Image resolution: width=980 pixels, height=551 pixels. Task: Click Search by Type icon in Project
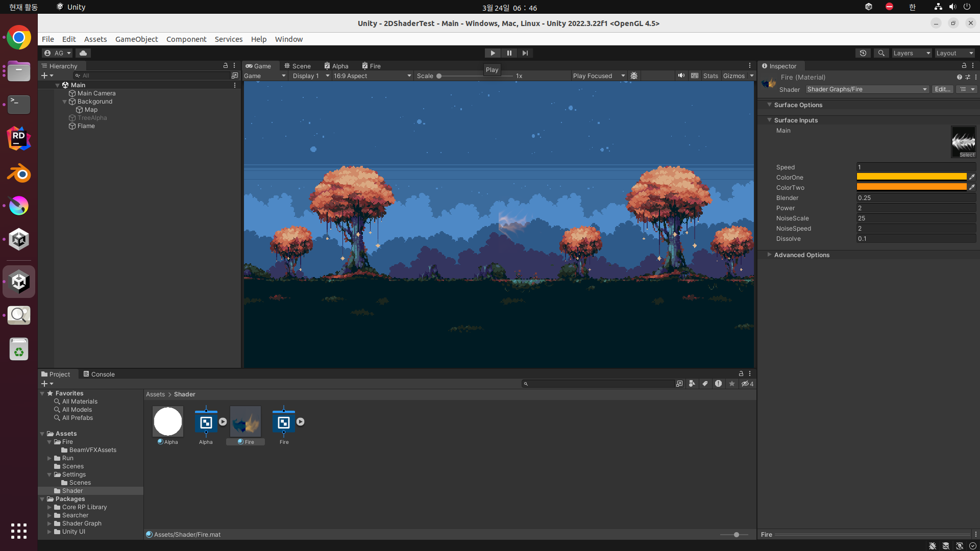(692, 384)
